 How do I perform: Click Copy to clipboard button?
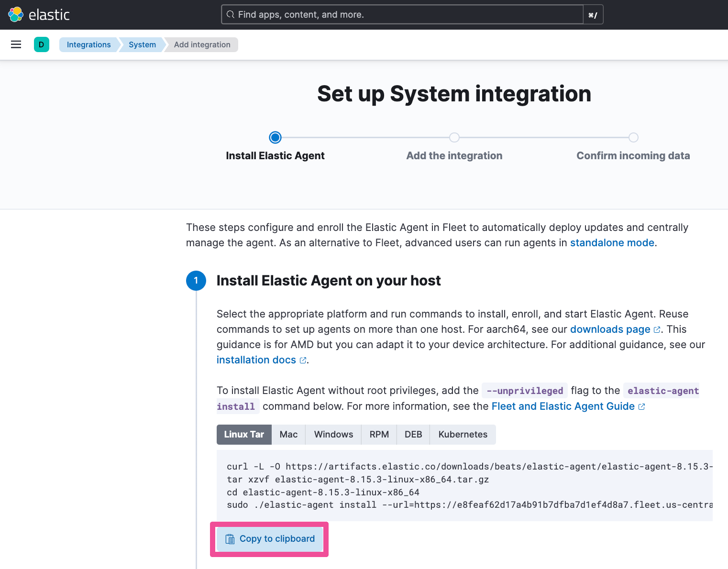click(x=269, y=539)
